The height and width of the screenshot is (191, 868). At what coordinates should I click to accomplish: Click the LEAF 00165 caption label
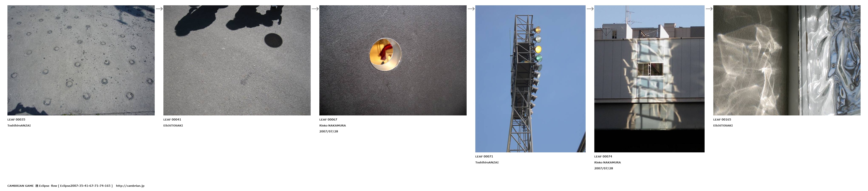coord(722,119)
